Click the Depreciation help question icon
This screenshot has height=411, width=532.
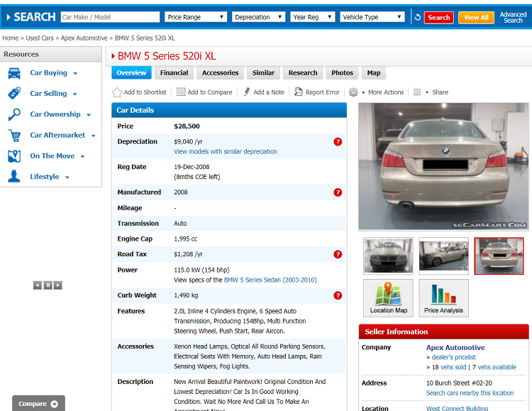(x=338, y=142)
